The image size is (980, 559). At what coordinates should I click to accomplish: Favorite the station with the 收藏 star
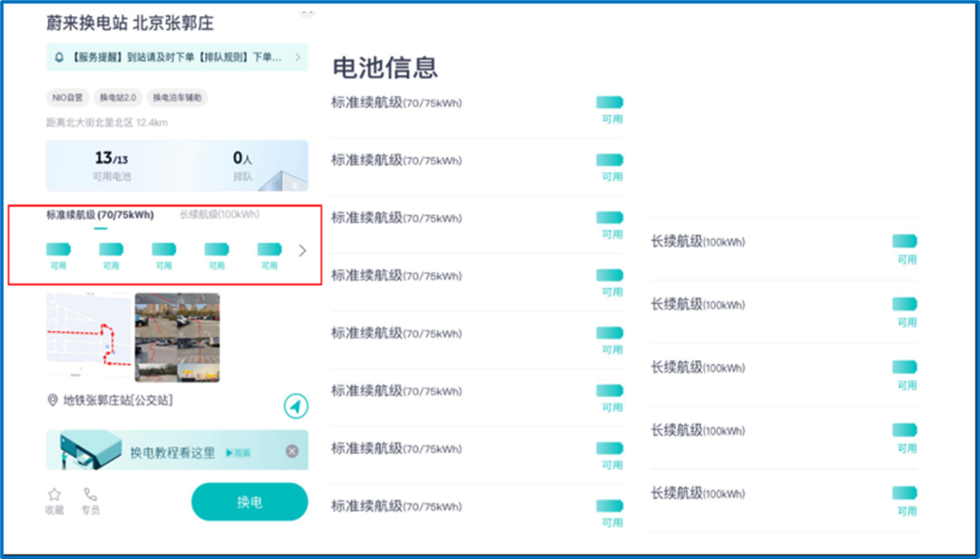tap(54, 502)
